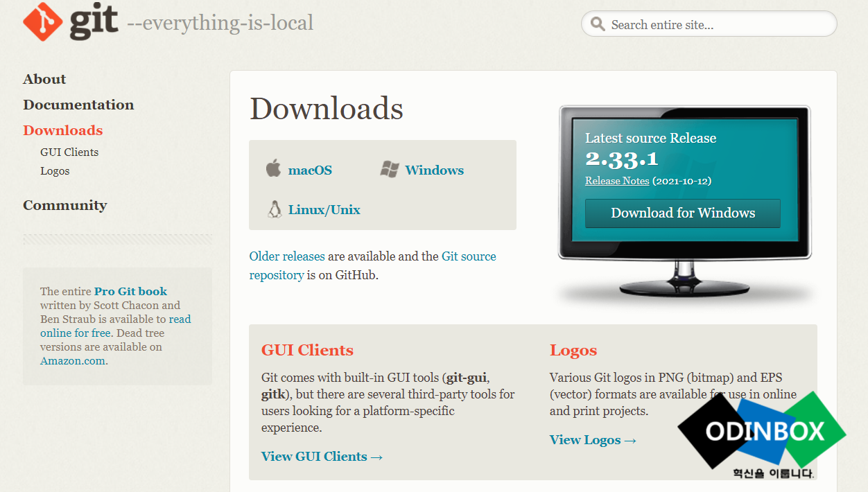Click the Downloads page heading

[x=327, y=109]
